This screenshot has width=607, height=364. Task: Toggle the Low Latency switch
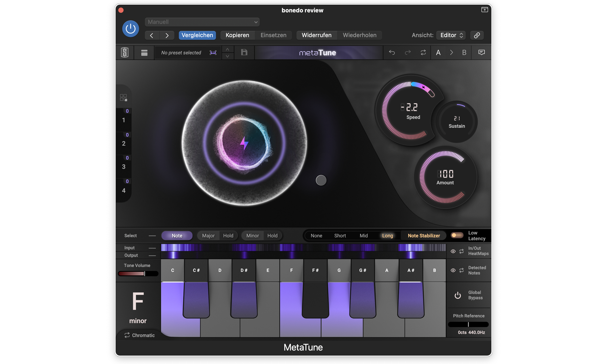point(457,235)
